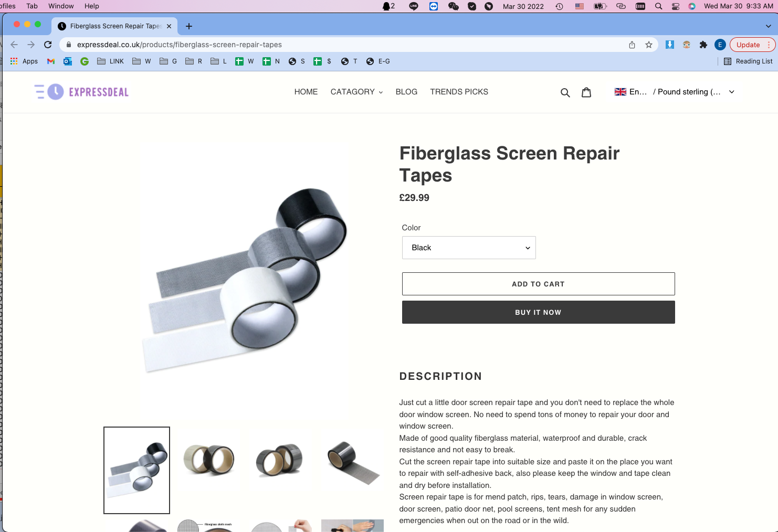Open the Color dropdown showing Black
Viewport: 778px width, 532px height.
click(x=469, y=248)
